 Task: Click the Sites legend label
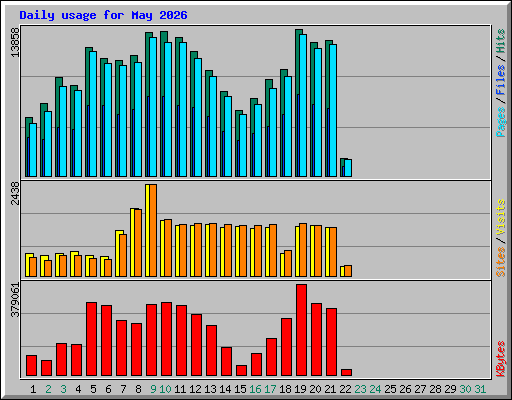[500, 262]
